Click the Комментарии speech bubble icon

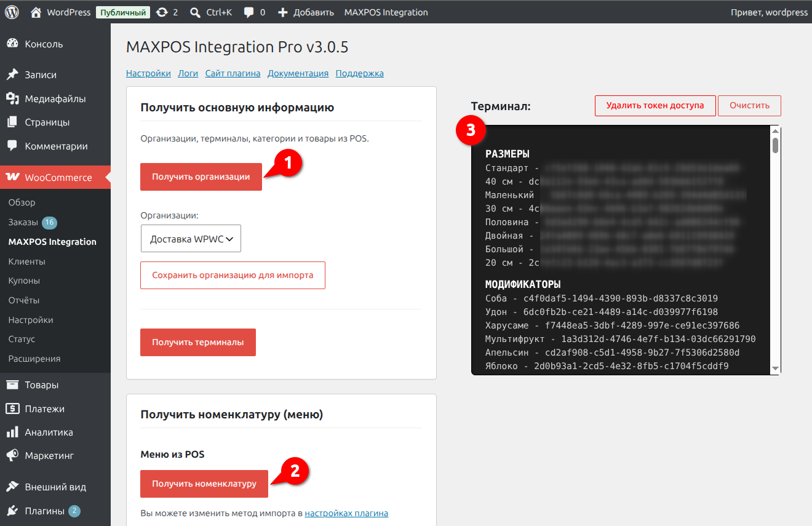point(12,146)
